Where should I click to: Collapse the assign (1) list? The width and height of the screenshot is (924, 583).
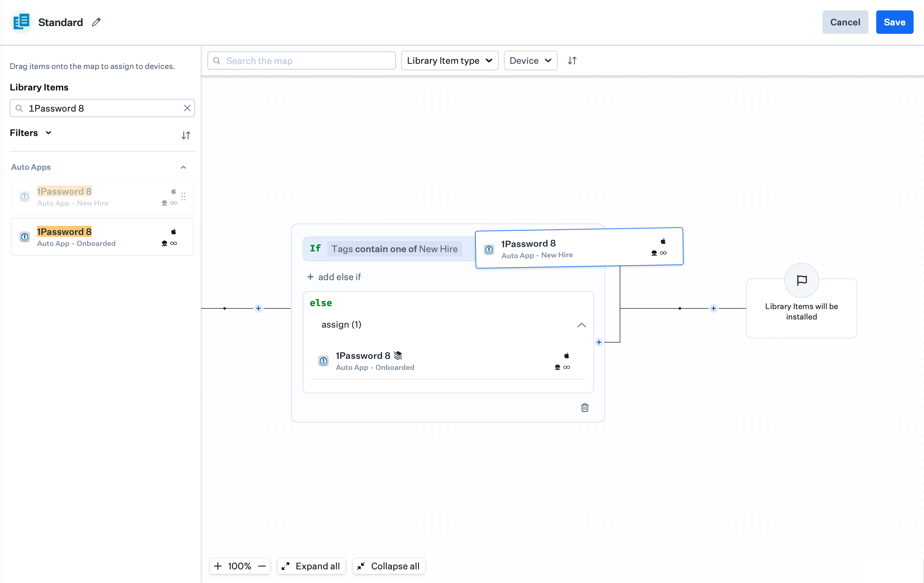(x=581, y=325)
